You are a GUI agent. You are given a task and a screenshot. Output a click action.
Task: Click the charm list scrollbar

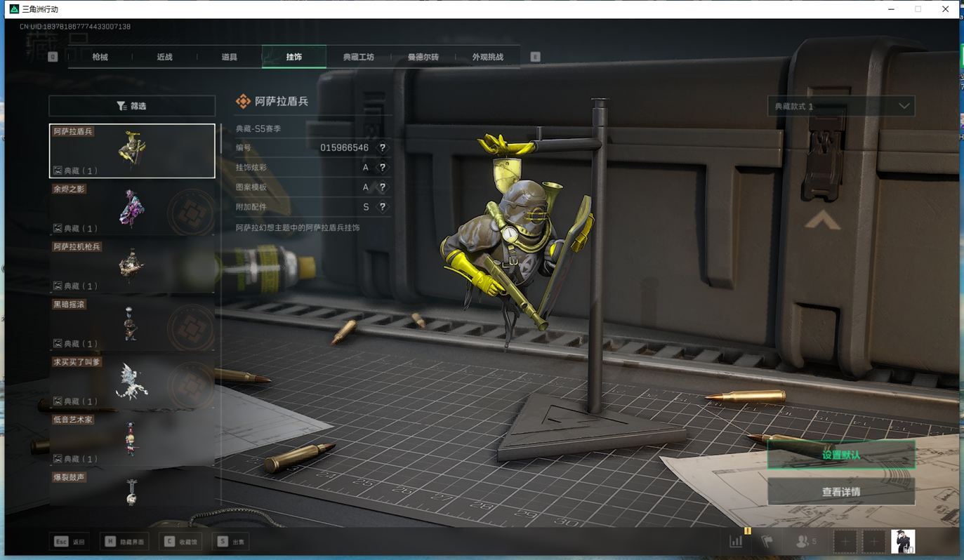tap(220, 140)
